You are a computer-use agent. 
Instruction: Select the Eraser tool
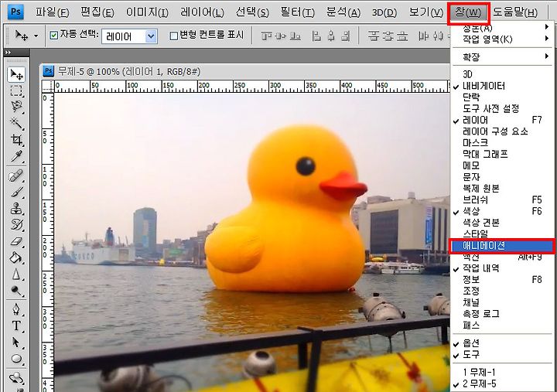coord(16,241)
